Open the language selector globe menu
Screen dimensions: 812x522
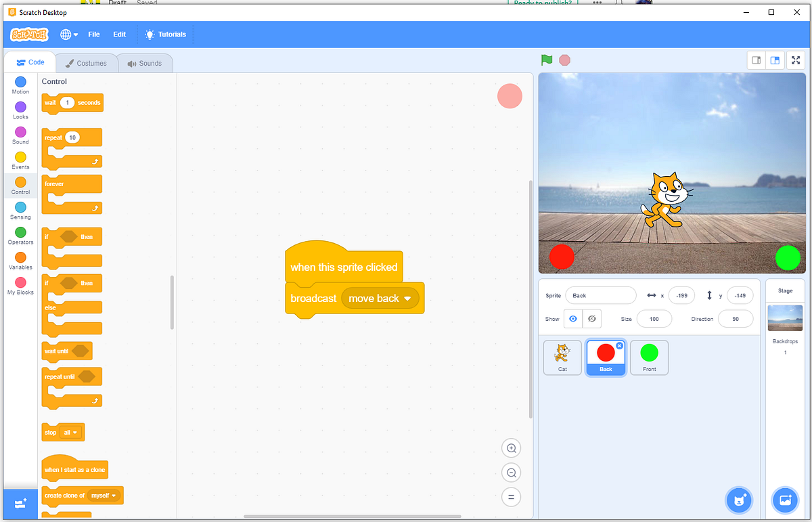(66, 34)
